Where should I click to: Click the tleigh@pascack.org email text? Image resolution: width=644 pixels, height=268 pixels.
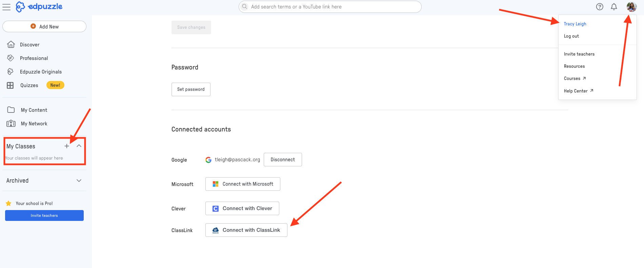click(237, 160)
